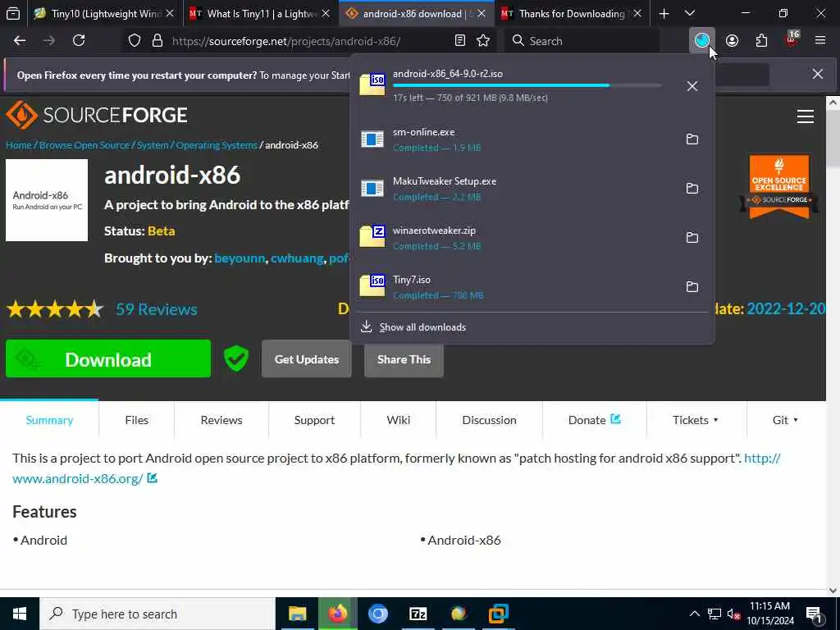
Task: Click the Windows taskbar search box
Action: point(157,614)
